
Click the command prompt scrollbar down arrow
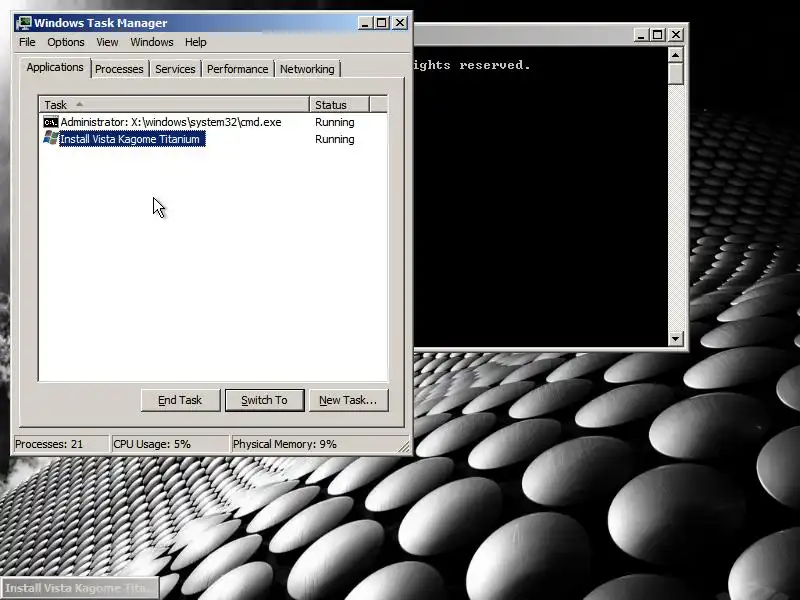pyautogui.click(x=676, y=338)
